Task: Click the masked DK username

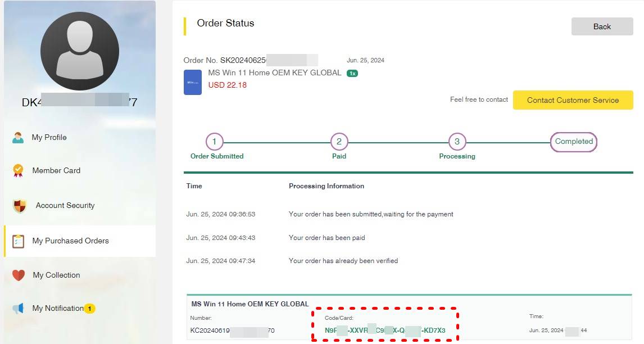Action: (x=79, y=102)
